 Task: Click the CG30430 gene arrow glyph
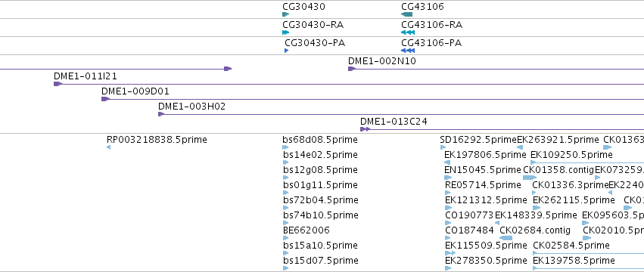pyautogui.click(x=286, y=14)
